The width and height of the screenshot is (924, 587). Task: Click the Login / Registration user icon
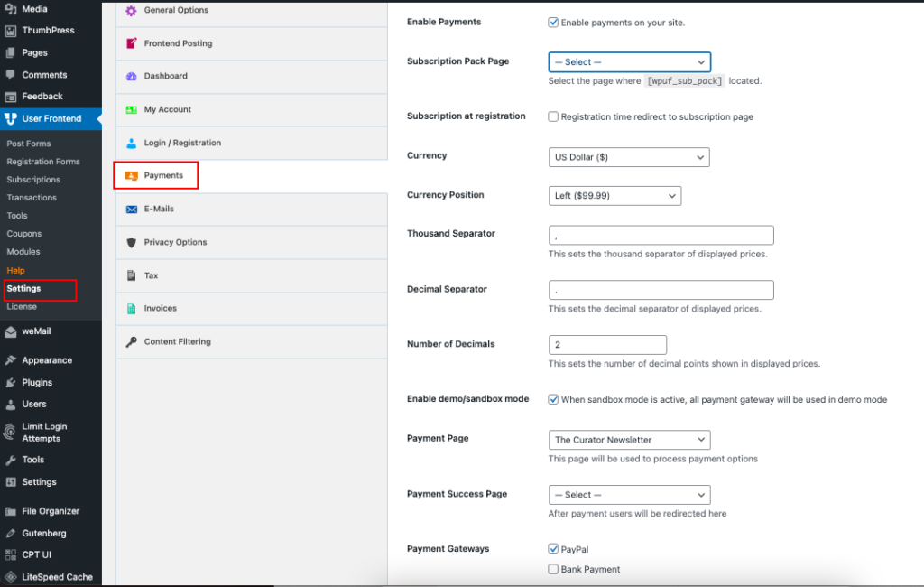(x=132, y=143)
